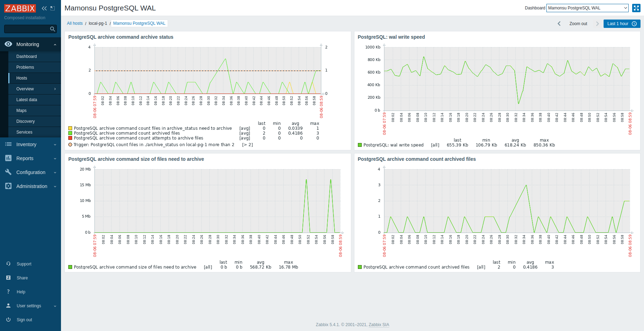Viewport: 644px width, 331px height.
Task: Click the User settings person icon
Action: click(x=8, y=306)
